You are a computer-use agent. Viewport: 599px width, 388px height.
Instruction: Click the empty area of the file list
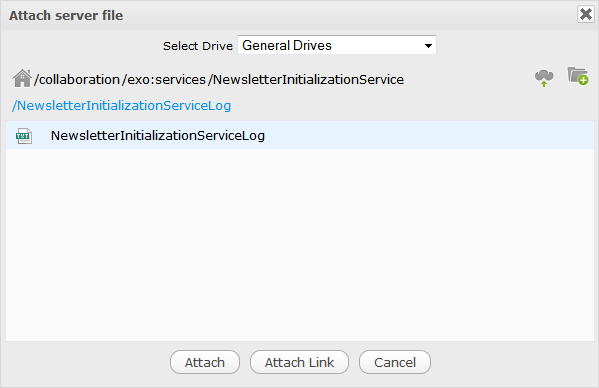[x=300, y=244]
